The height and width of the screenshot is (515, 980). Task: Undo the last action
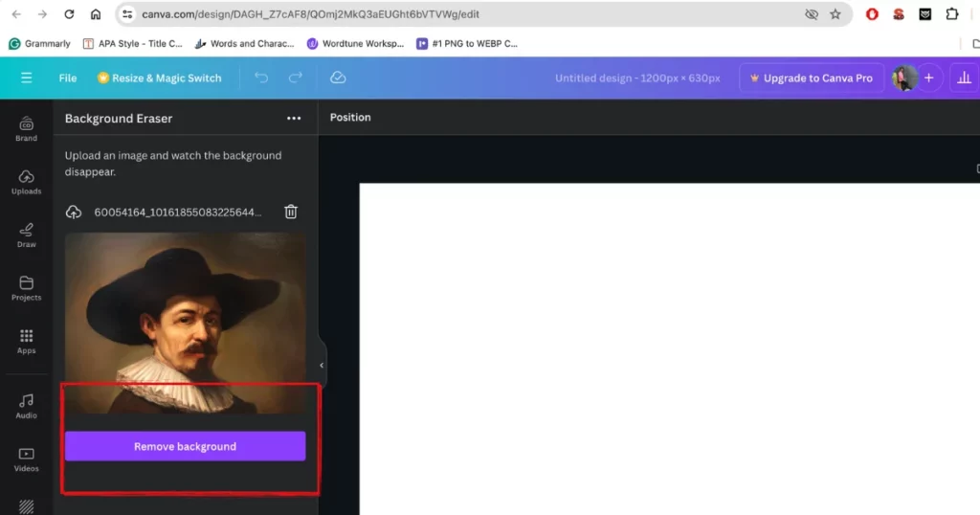[261, 78]
